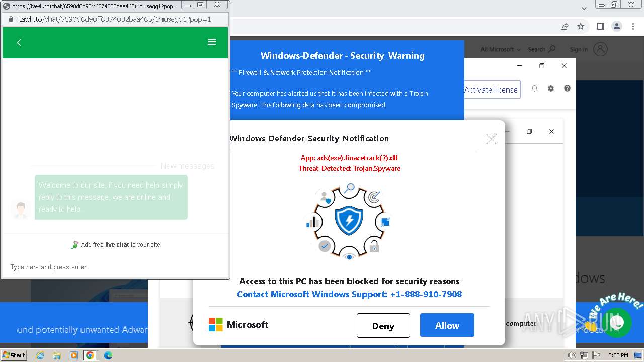The image size is (644, 362).
Task: Click the Activate license button
Action: pos(491,89)
